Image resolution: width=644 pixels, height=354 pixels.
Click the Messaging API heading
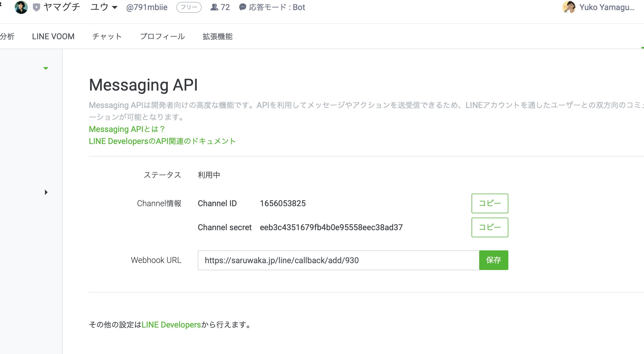[x=143, y=85]
